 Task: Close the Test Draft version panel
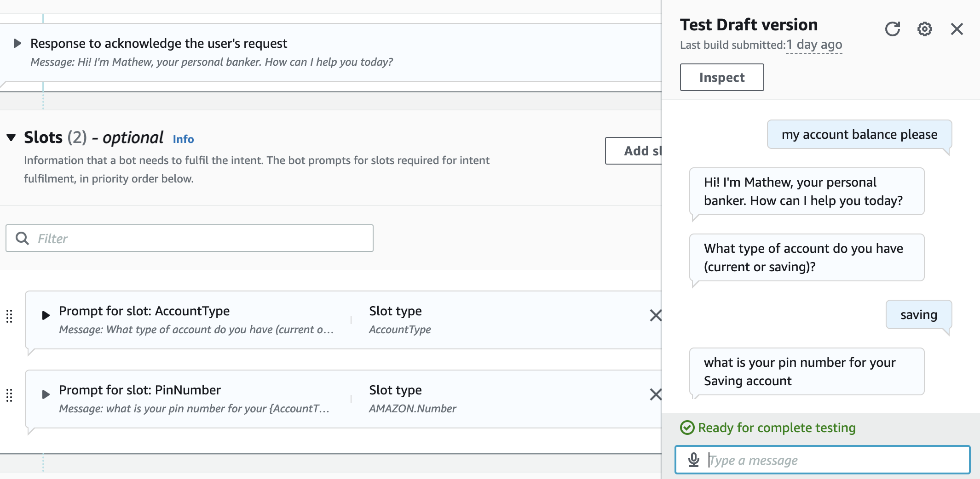coord(957,29)
